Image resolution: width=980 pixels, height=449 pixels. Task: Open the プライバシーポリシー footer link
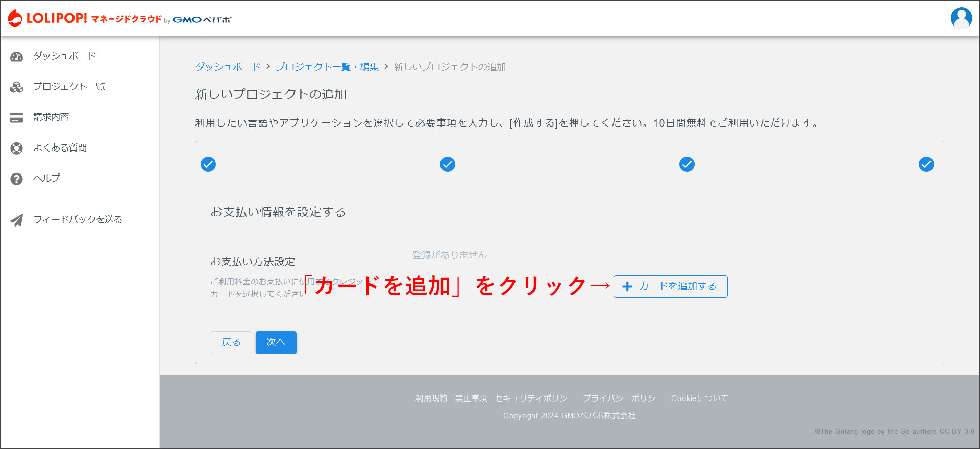tap(623, 398)
